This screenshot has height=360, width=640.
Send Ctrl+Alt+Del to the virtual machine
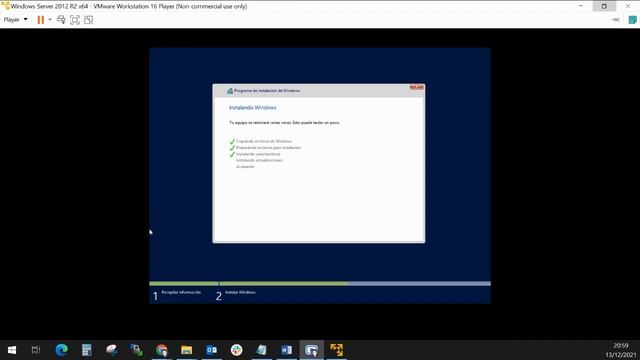click(x=61, y=20)
